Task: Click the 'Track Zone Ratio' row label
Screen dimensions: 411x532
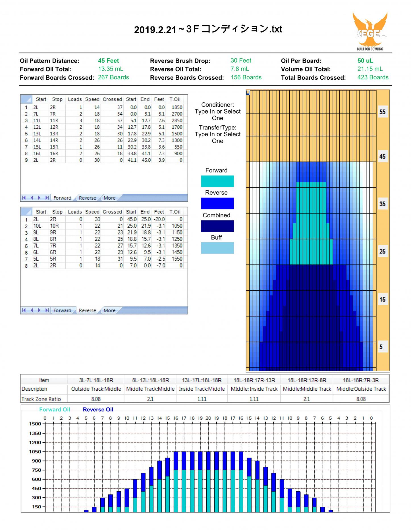Action: pyautogui.click(x=41, y=399)
